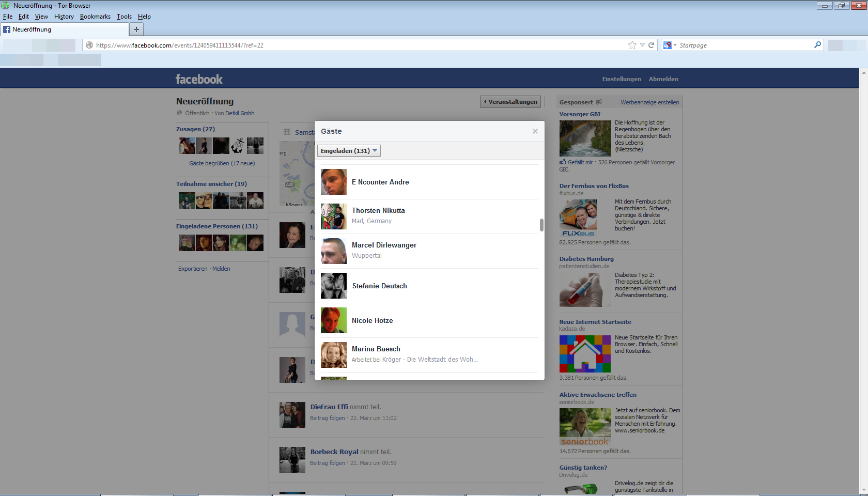Click the bookmark star icon in URL bar

[632, 45]
